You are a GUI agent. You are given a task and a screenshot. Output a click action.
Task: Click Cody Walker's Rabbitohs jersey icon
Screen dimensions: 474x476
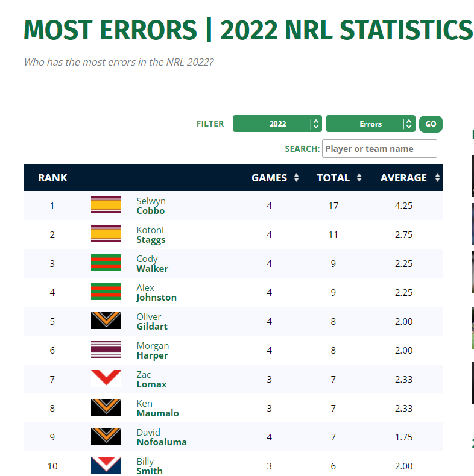coord(106,263)
